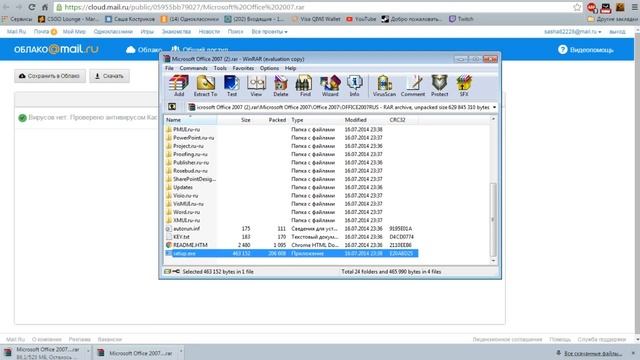Run the Test archive tool
640x360 pixels.
click(x=231, y=86)
